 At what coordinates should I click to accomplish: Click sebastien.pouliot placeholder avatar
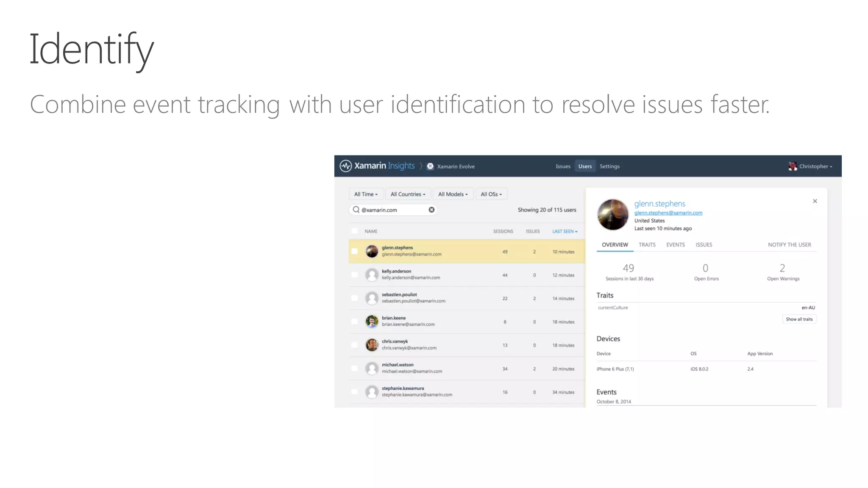[372, 298]
